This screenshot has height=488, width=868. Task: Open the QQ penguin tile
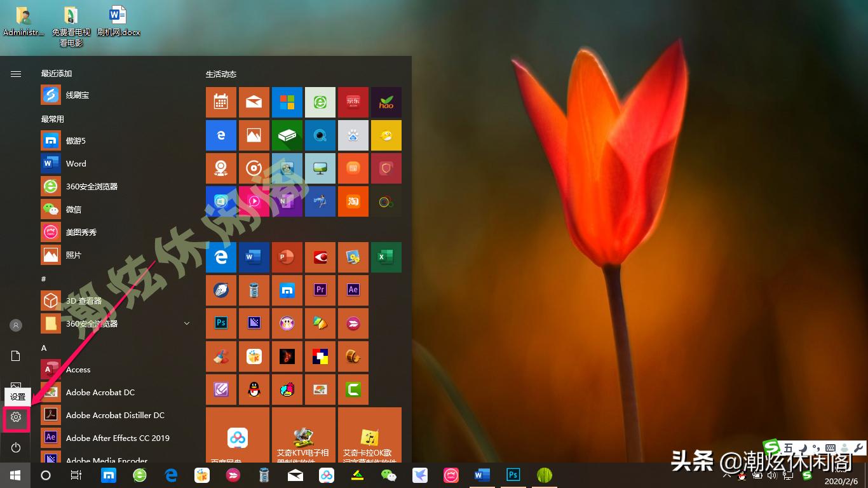pyautogui.click(x=254, y=390)
